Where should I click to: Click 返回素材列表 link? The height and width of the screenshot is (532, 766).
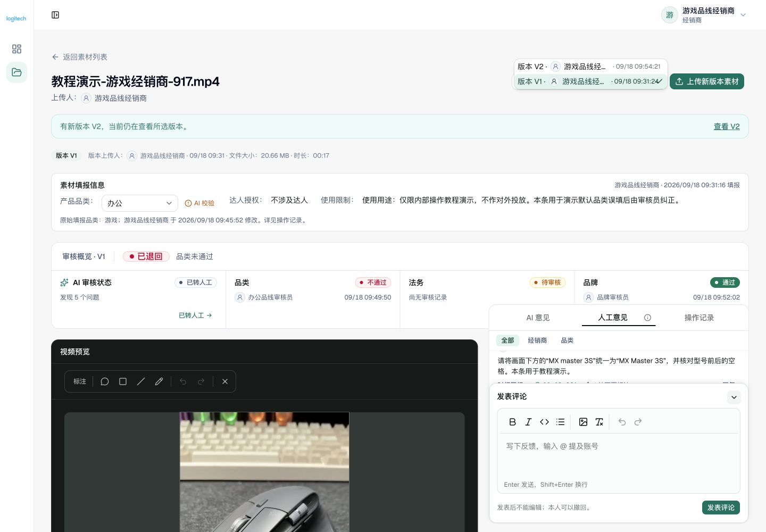(80, 57)
